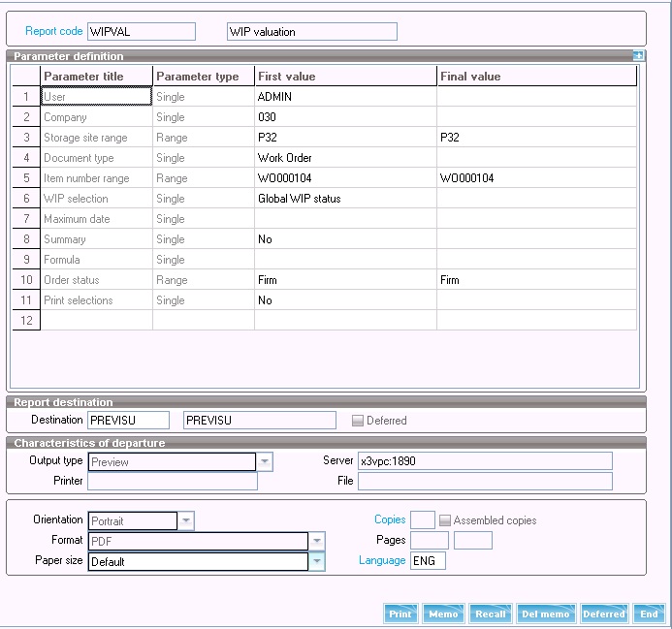Viewport: 672px width, 629px height.
Task: Select Order status final value Firm
Action: 536,280
